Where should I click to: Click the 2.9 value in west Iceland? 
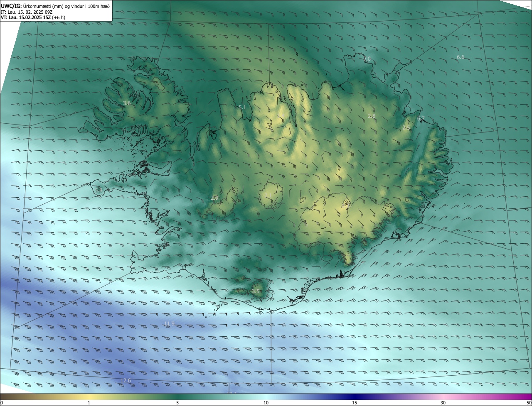[214, 198]
